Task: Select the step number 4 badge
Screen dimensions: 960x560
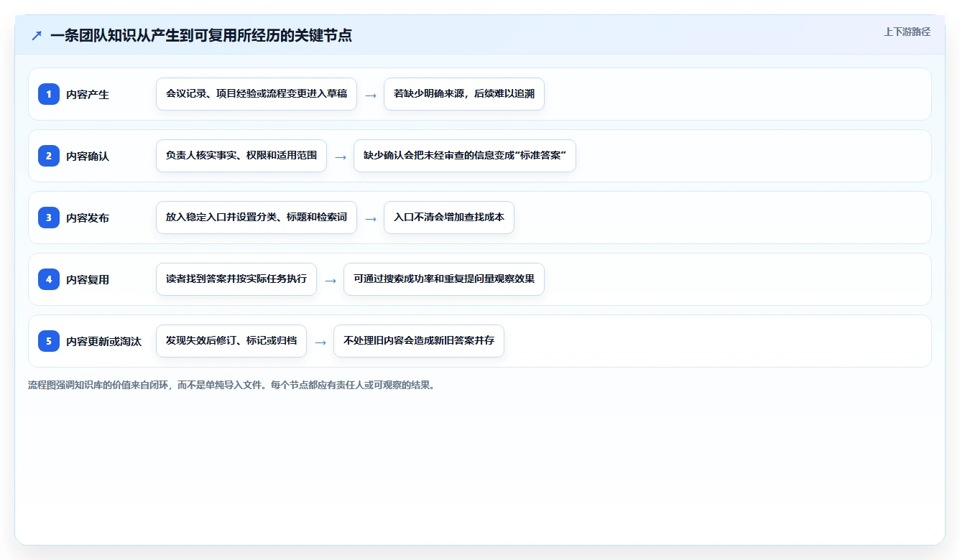Action: [49, 279]
